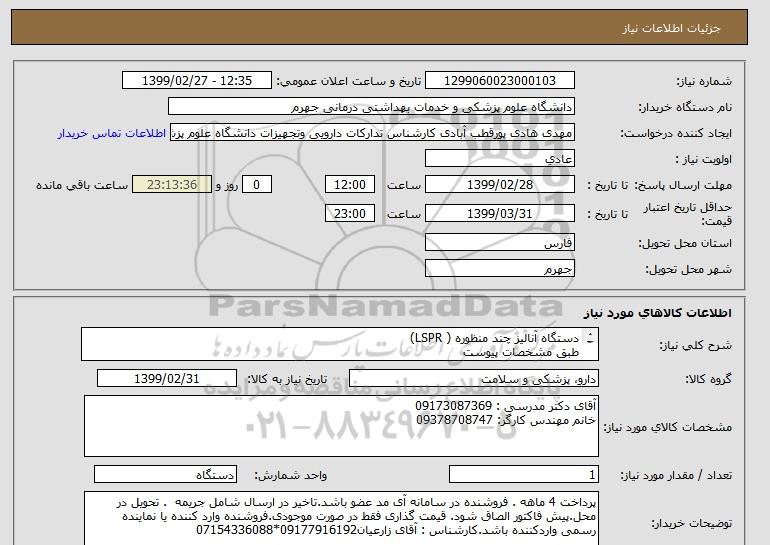Click the جزئیات اطلاعات نیاز header title
The image size is (770, 545).
click(x=671, y=28)
